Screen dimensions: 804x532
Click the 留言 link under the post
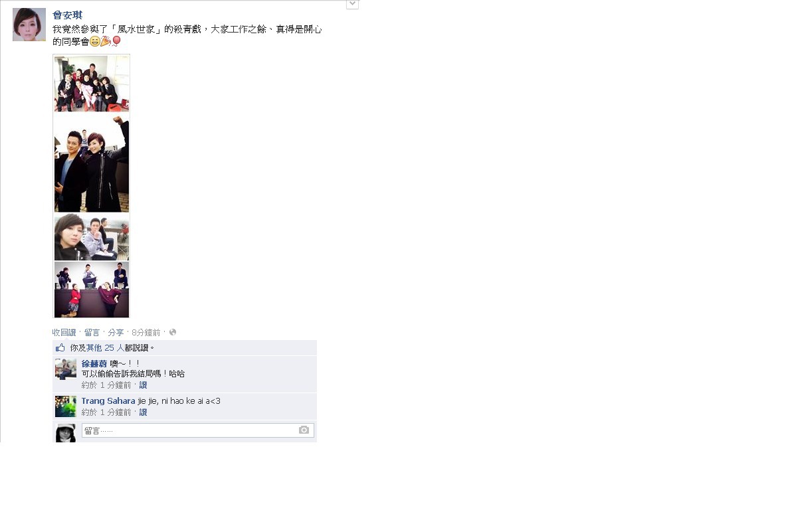click(x=92, y=332)
